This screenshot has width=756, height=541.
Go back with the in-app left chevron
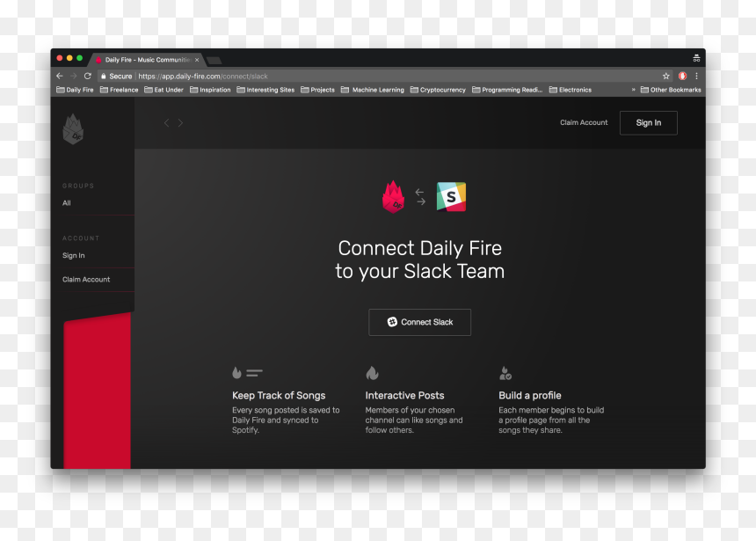(x=166, y=123)
